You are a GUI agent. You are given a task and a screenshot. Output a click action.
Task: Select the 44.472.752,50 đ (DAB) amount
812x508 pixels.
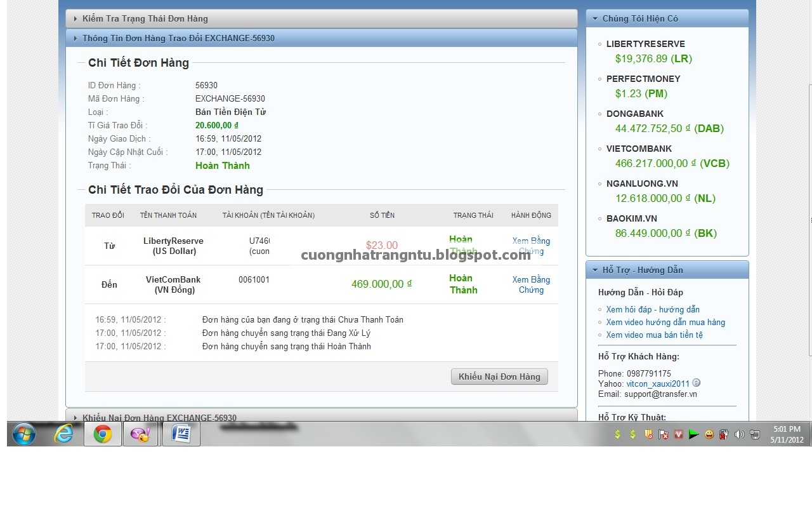(669, 128)
